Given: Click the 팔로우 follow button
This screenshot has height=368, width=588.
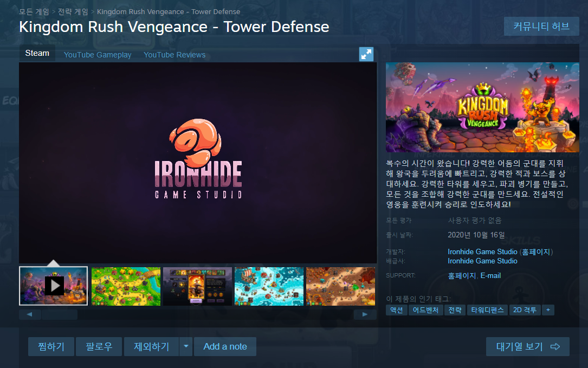Looking at the screenshot, I should [x=99, y=347].
